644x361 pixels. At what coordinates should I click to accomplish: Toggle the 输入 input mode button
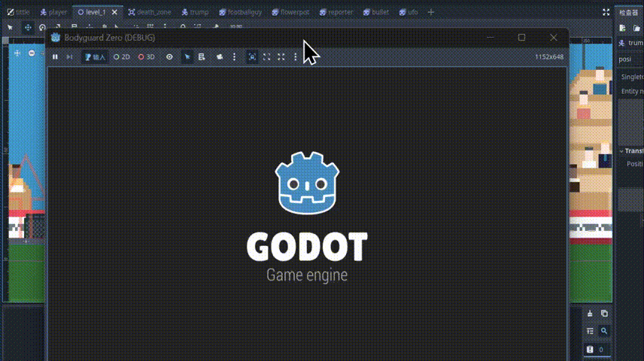click(x=96, y=56)
